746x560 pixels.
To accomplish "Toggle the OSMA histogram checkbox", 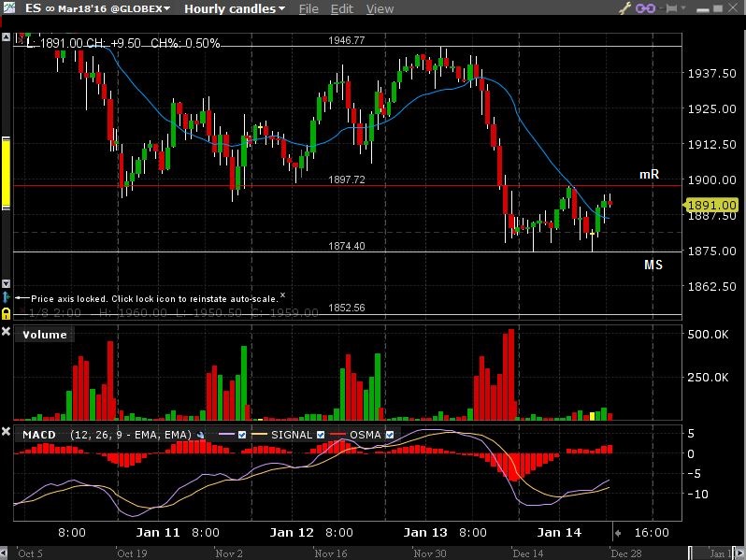I will pyautogui.click(x=391, y=435).
